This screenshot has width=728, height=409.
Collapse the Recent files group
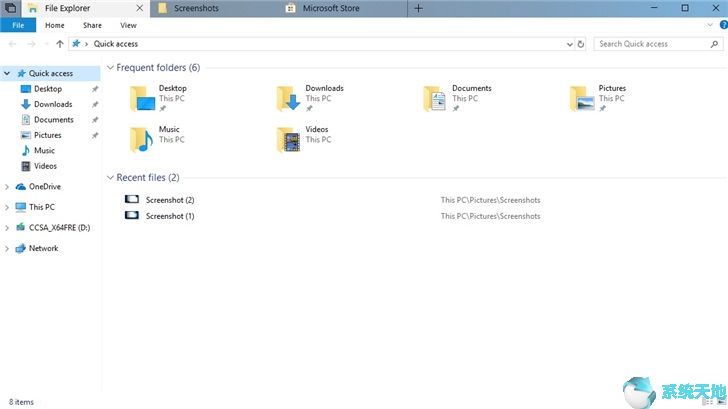click(x=110, y=178)
